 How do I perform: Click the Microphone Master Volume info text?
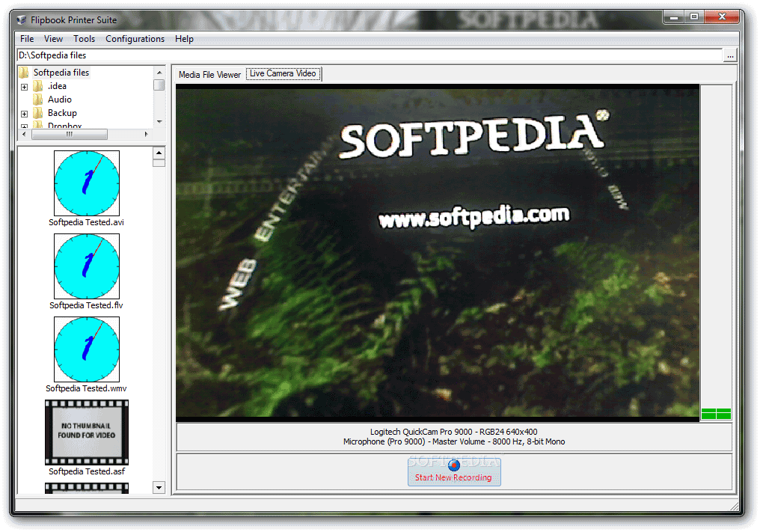tap(453, 441)
